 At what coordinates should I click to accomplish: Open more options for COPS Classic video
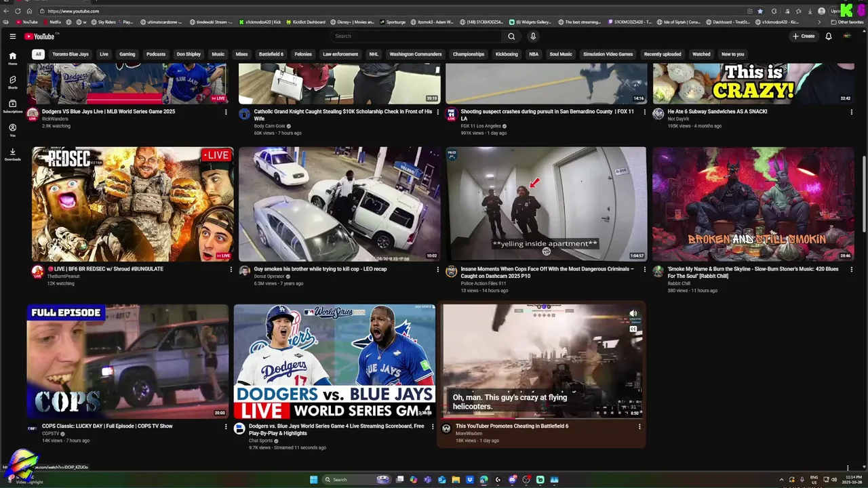(226, 426)
